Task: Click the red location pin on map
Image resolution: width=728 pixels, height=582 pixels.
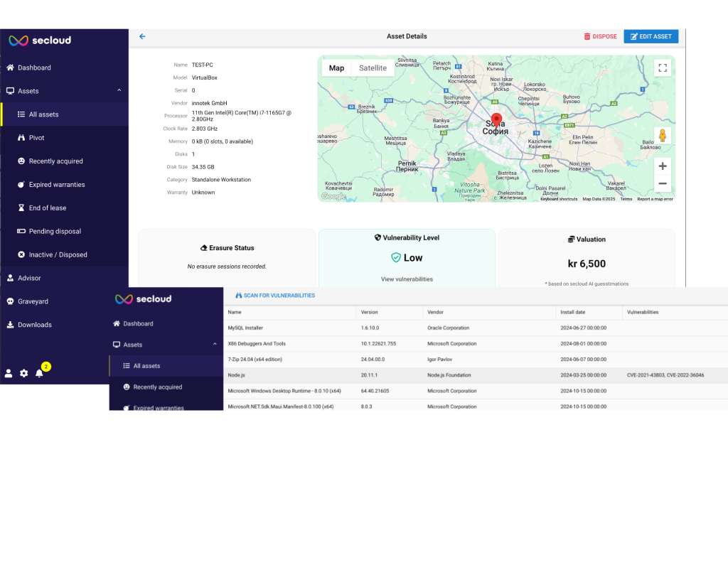Action: click(496, 119)
